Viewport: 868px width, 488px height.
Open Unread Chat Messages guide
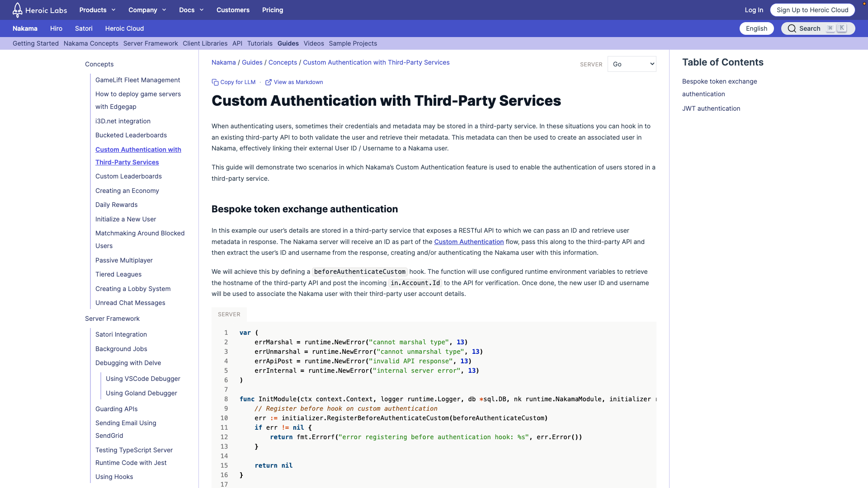[x=130, y=303]
